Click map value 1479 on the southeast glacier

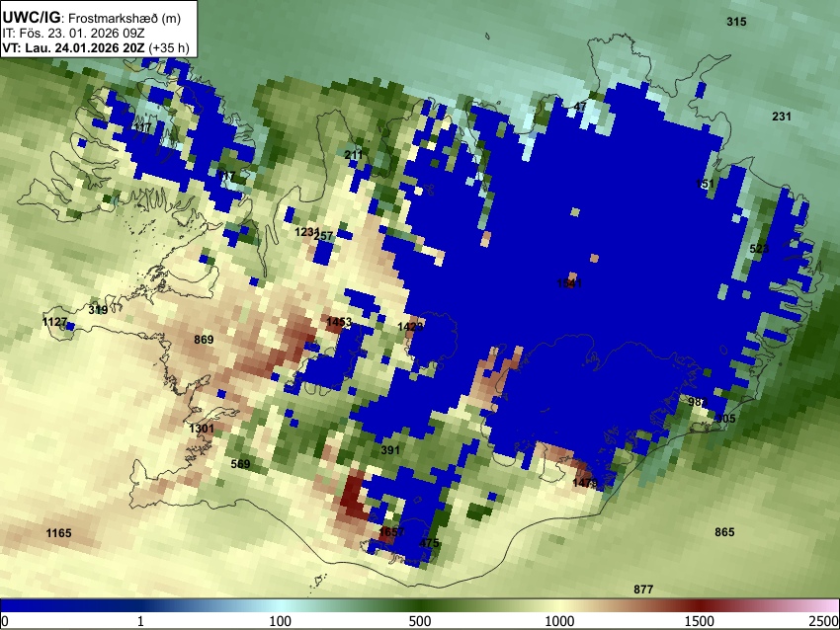click(584, 483)
